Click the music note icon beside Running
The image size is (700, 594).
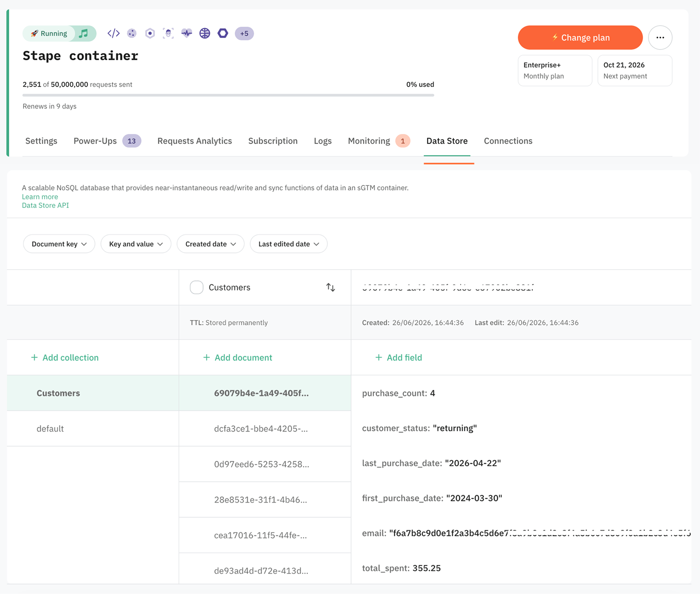point(84,34)
